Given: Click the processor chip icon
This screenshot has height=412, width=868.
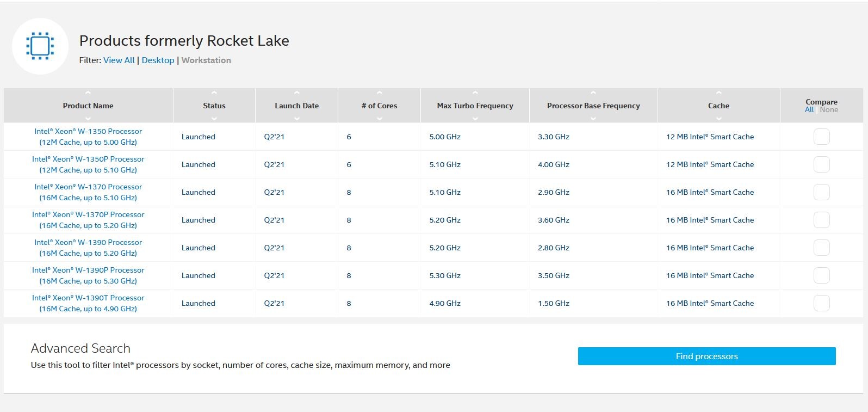Looking at the screenshot, I should coord(40,46).
